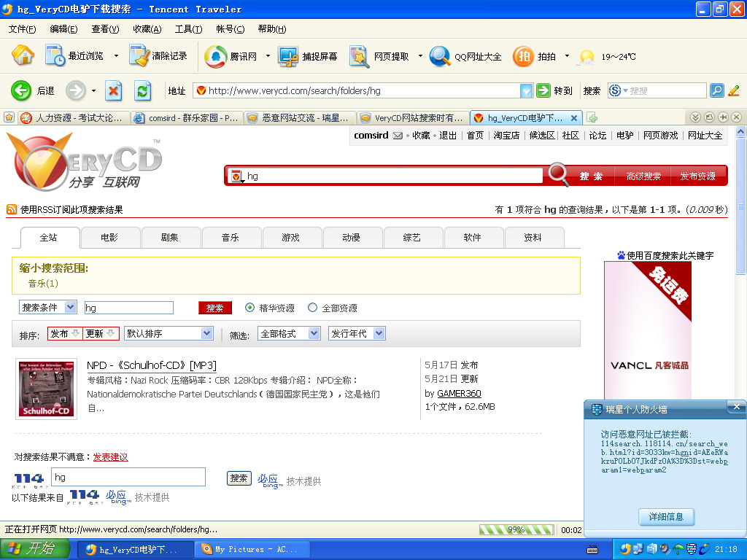This screenshot has width=747, height=560.
Task: Open a new tab with plus icon
Action: click(x=592, y=117)
